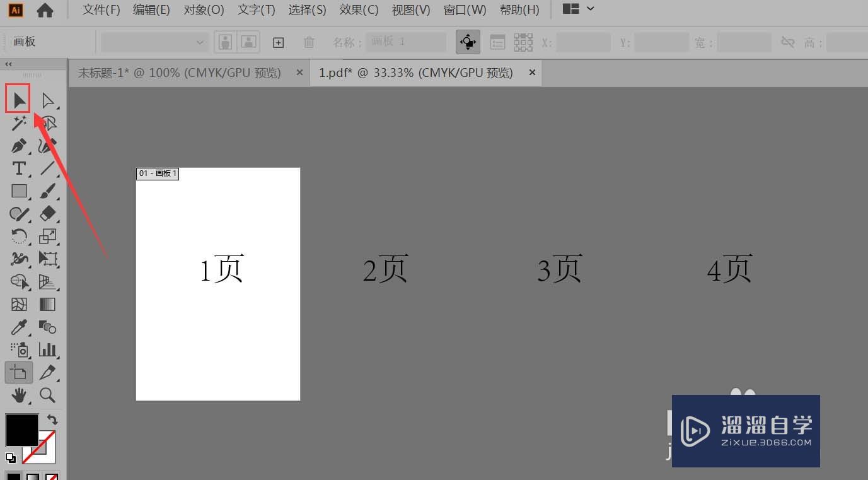
Task: Switch to the 未标题-1* document tab
Action: click(x=179, y=73)
